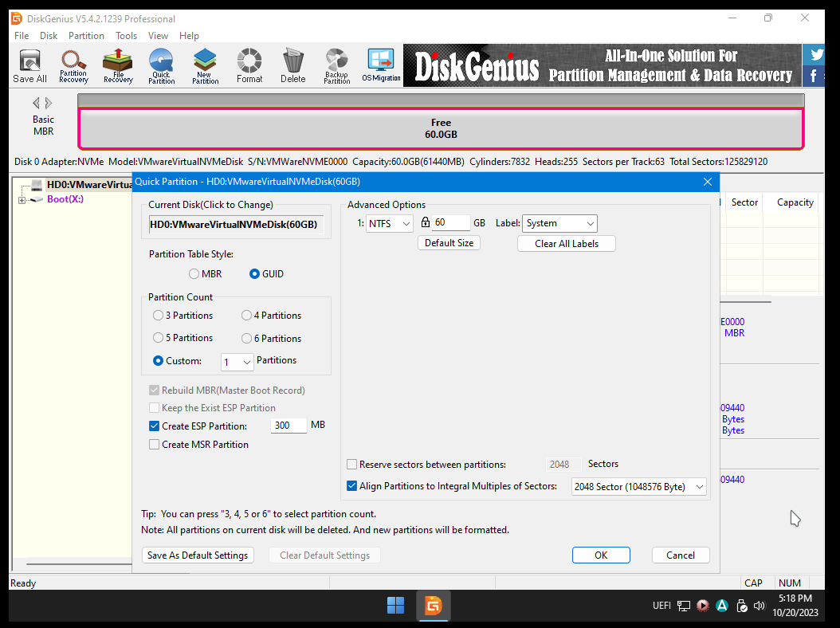Select Custom partition count radio
Image resolution: width=840 pixels, height=628 pixels.
coord(158,361)
